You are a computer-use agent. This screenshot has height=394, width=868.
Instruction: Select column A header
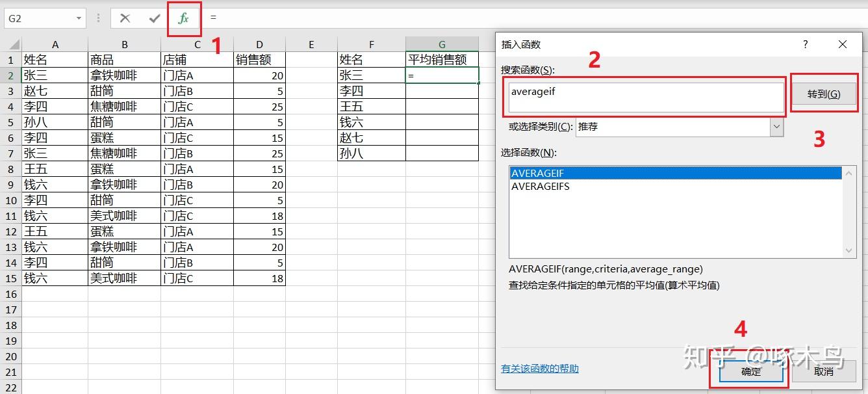55,44
